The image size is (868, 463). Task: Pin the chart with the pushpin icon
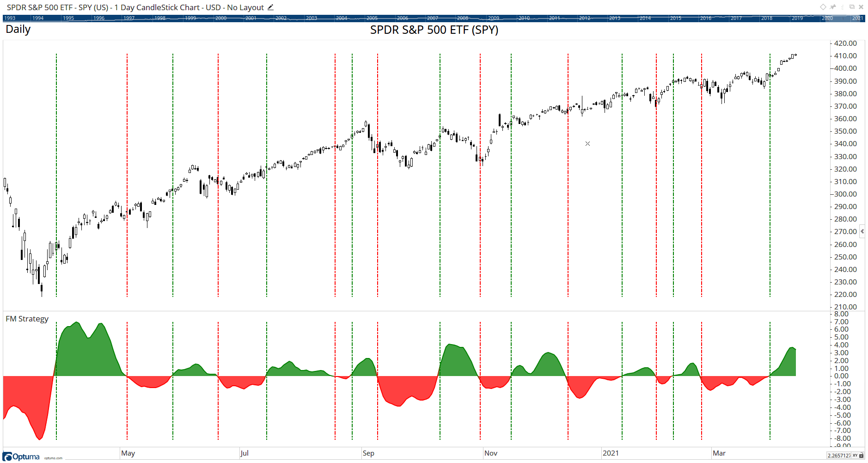833,7
